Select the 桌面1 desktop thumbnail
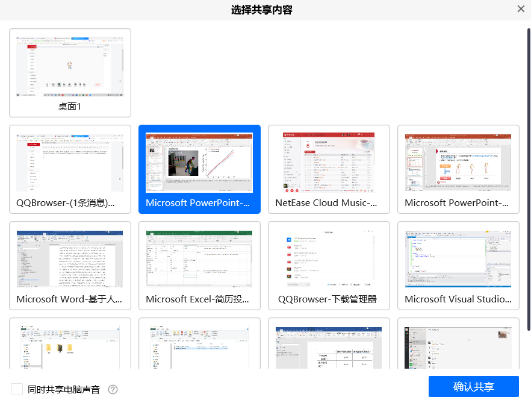 [70, 73]
